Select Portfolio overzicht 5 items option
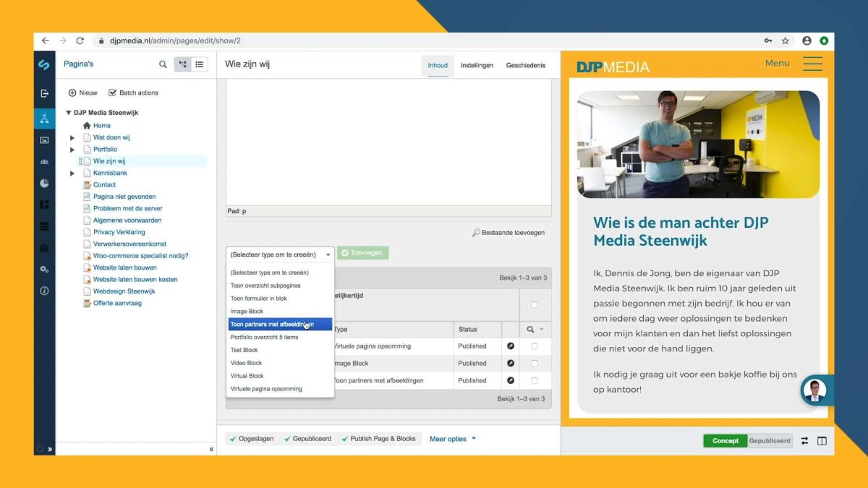The image size is (868, 488). [x=281, y=338]
